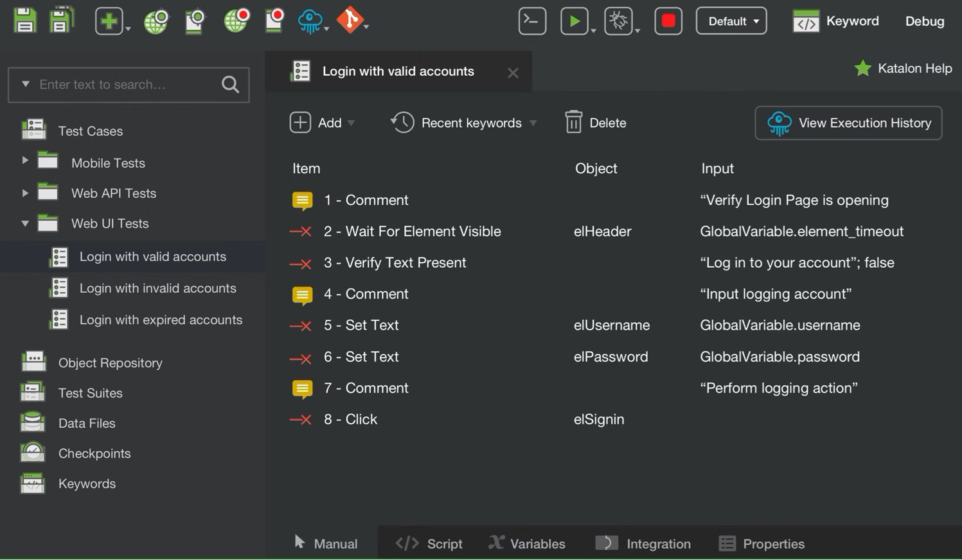Screen dimensions: 962x560
Task: Open the Default profile dropdown
Action: tap(731, 21)
